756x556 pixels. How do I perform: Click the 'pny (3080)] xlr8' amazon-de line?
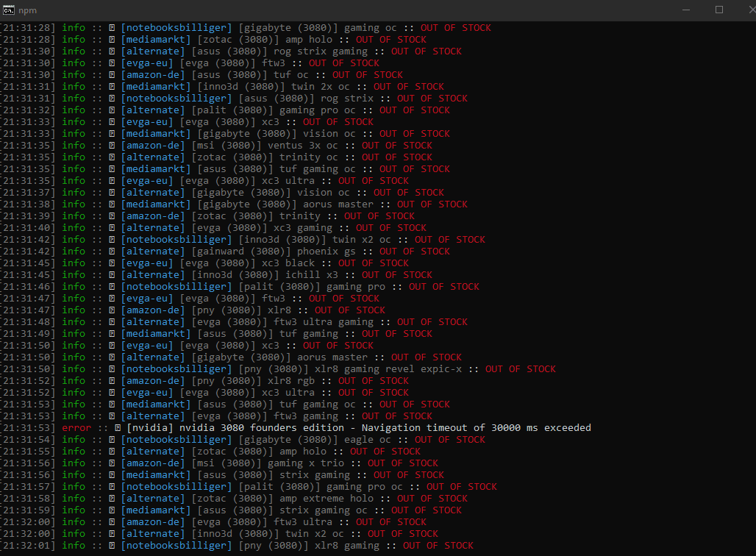(x=193, y=310)
